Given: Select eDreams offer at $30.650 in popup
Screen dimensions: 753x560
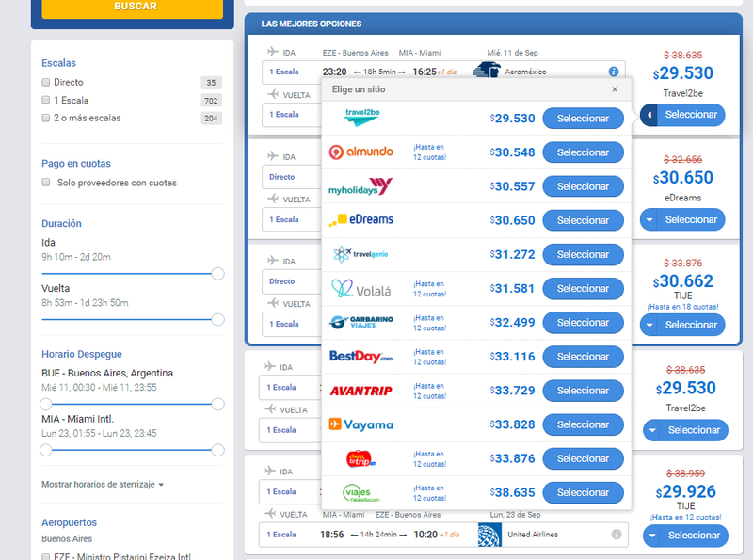Looking at the screenshot, I should (583, 220).
